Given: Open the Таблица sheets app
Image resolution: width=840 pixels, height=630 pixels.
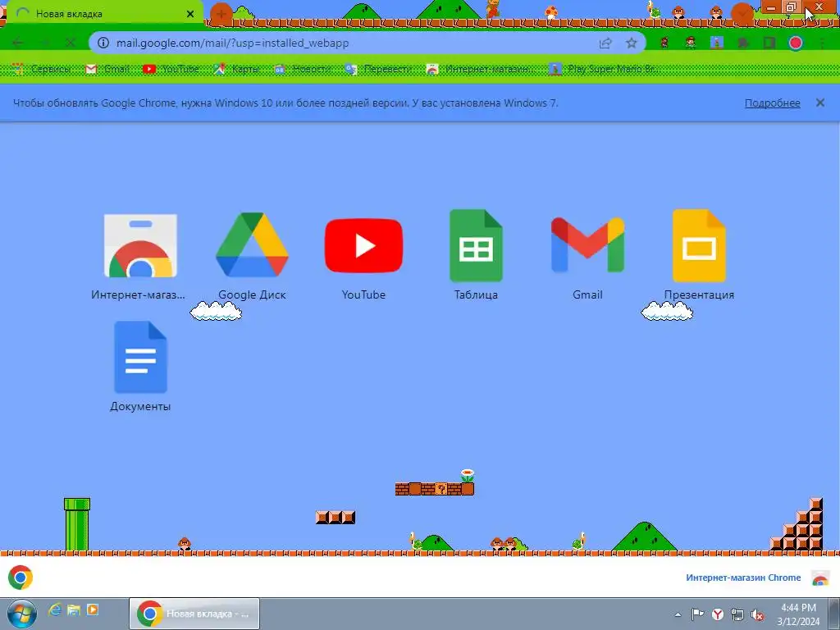Looking at the screenshot, I should pos(476,246).
